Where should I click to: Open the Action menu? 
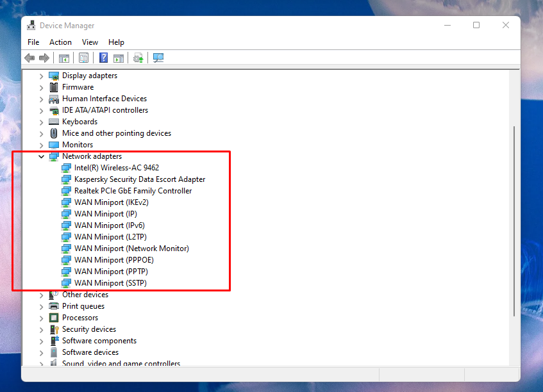[x=60, y=42]
